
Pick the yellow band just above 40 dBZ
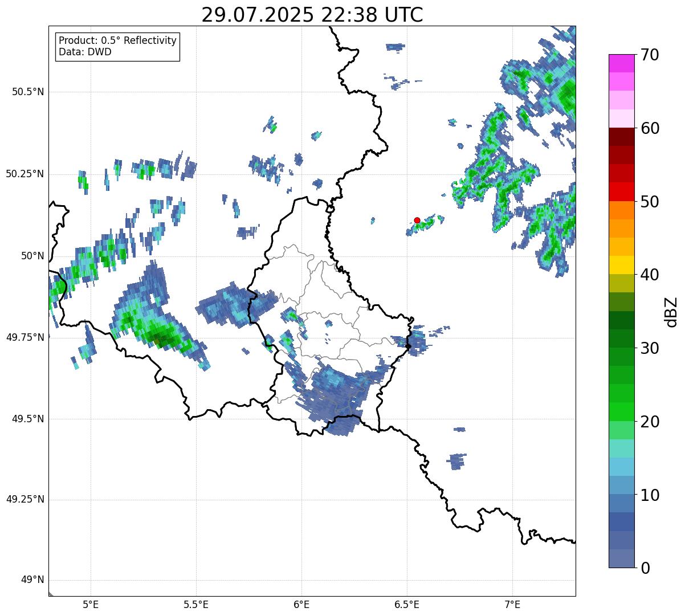point(621,265)
